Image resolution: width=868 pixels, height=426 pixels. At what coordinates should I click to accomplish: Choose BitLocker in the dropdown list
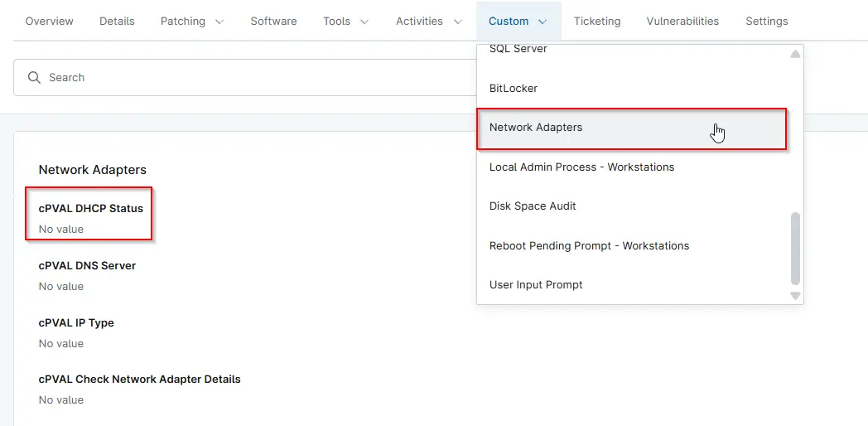click(514, 89)
